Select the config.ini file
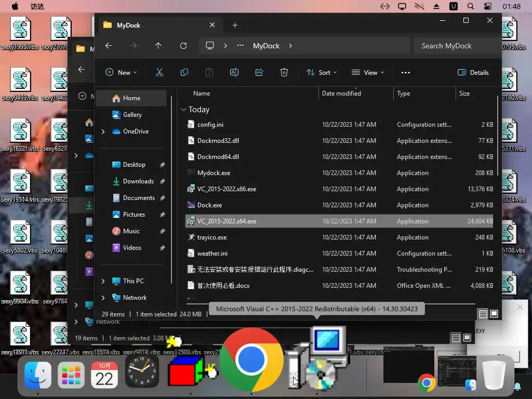The image size is (532, 399). pyautogui.click(x=339, y=125)
